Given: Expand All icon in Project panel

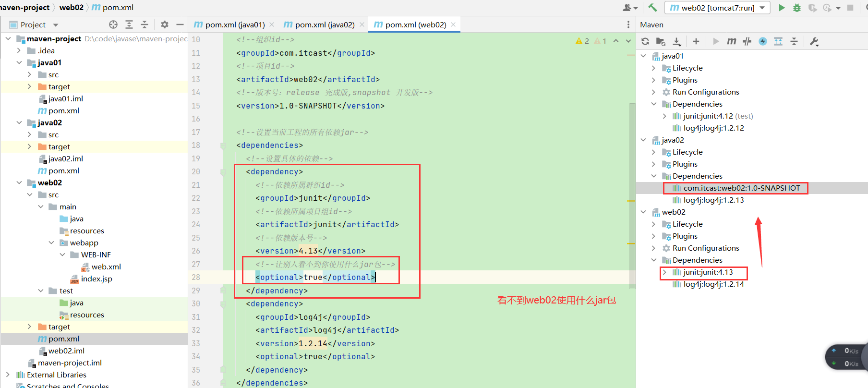Looking at the screenshot, I should point(129,24).
